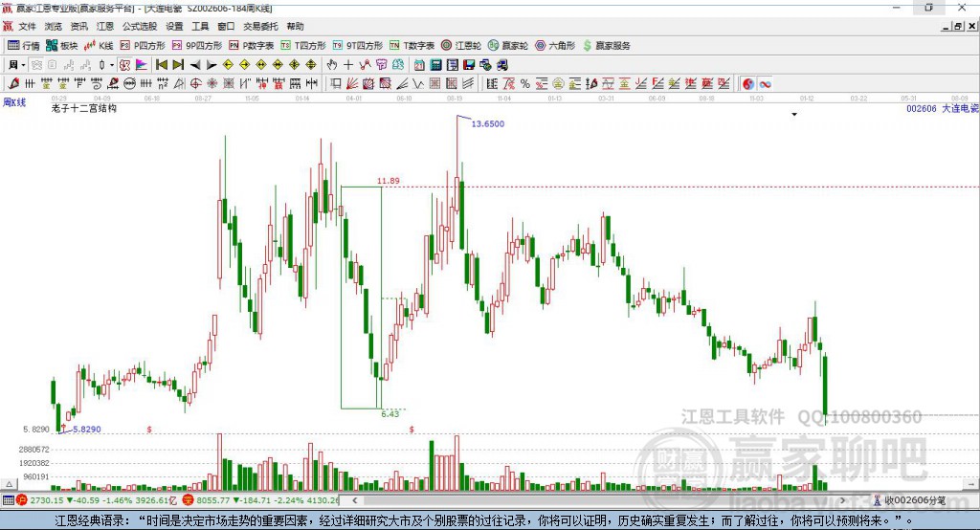The height and width of the screenshot is (530, 980).
Task: Select the Gann fan angle lines tool
Action: (x=352, y=84)
